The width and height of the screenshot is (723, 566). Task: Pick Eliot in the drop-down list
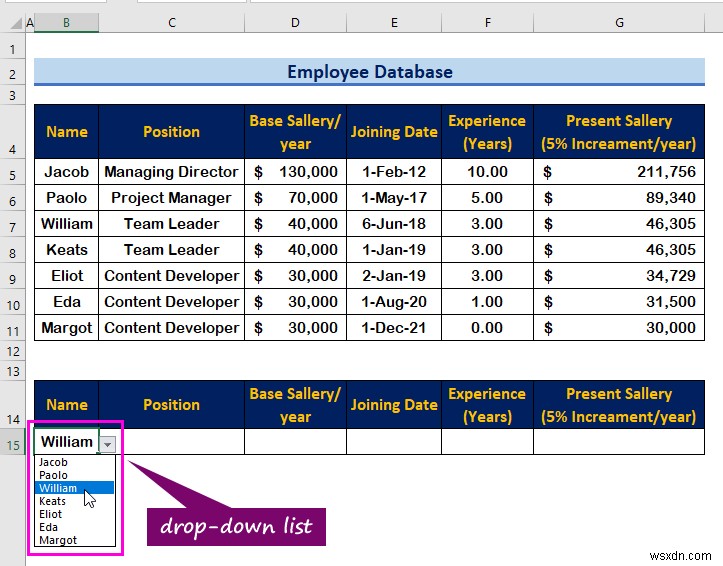(74, 514)
